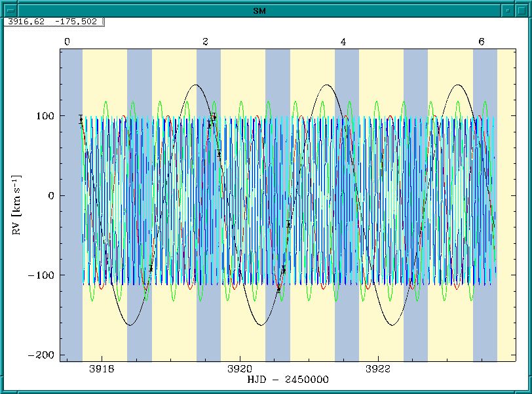This screenshot has height=394, width=532.
Task: Open the window menu button in title bar
Action: tap(9, 10)
